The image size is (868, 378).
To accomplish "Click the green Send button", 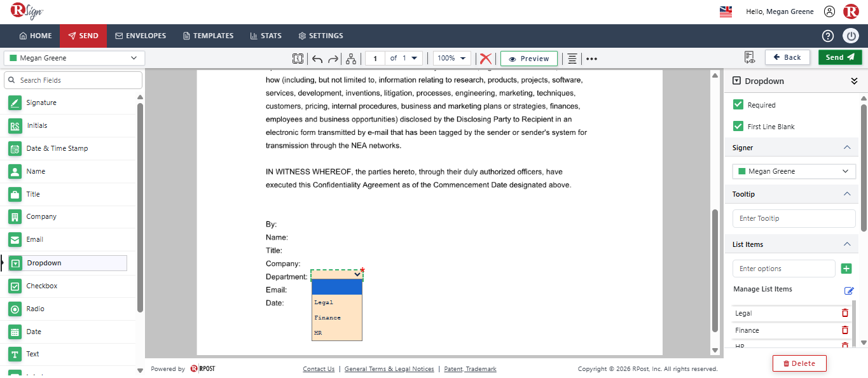I will click(x=840, y=57).
